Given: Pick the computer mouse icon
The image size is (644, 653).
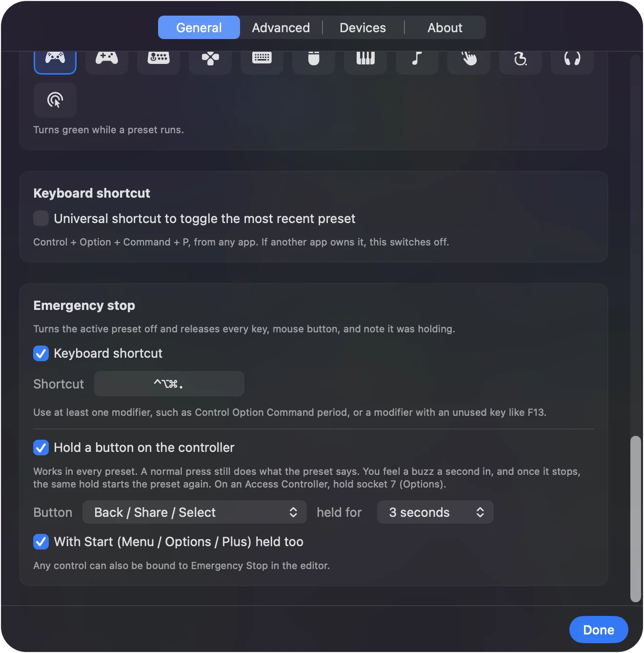Looking at the screenshot, I should pos(314,62).
